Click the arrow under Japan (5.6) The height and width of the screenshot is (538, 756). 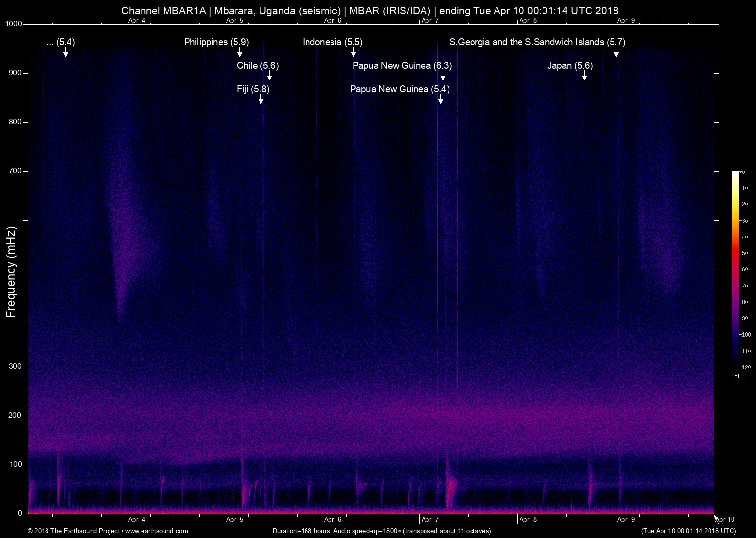pyautogui.click(x=584, y=76)
